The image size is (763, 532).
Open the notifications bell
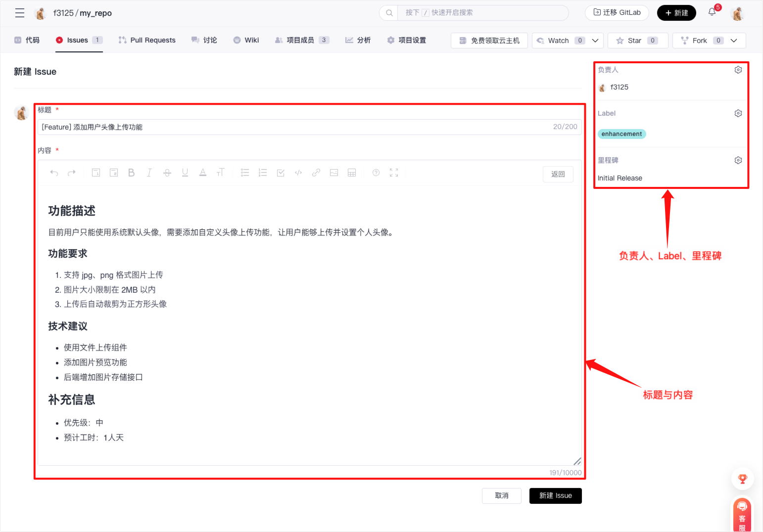712,12
